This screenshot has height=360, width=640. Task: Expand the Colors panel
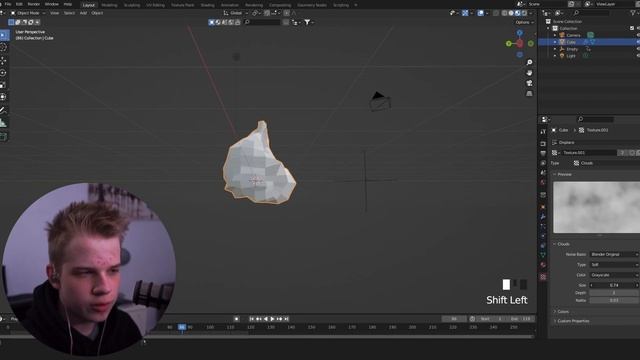[562, 311]
